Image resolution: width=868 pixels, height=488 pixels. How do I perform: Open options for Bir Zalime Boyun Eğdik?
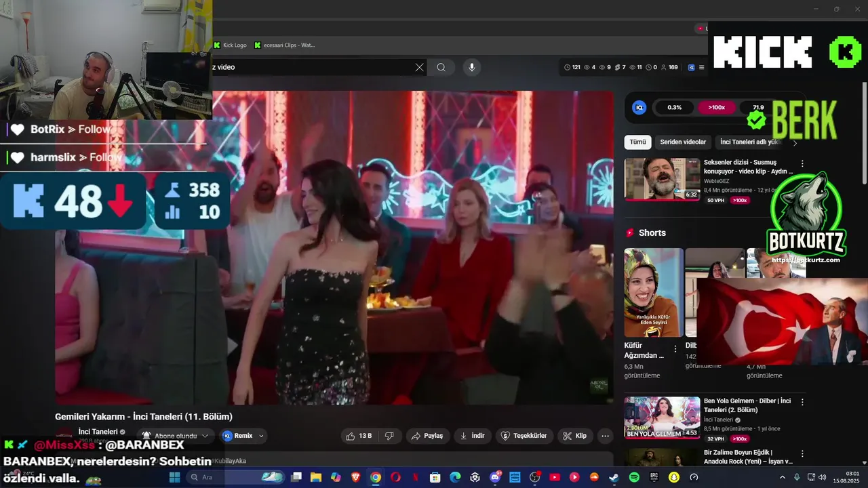click(x=802, y=453)
